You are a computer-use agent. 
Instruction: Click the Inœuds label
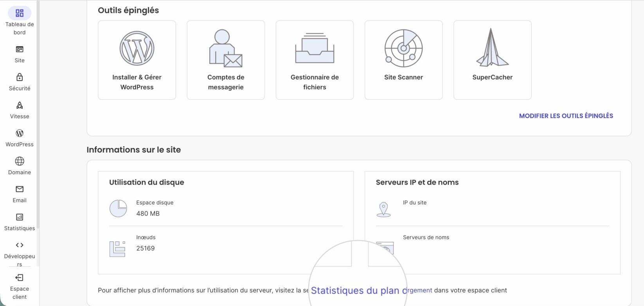pyautogui.click(x=146, y=238)
